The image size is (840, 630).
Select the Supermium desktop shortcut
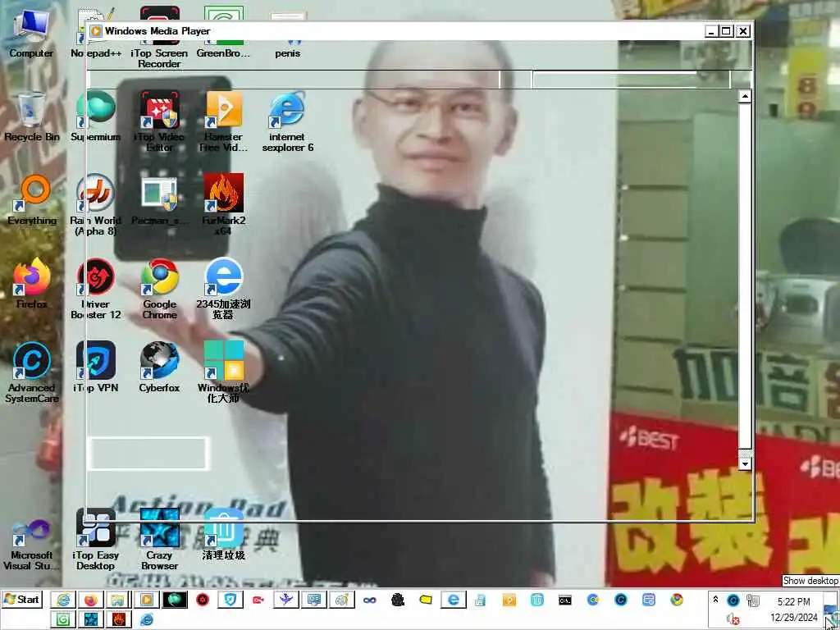(96, 117)
